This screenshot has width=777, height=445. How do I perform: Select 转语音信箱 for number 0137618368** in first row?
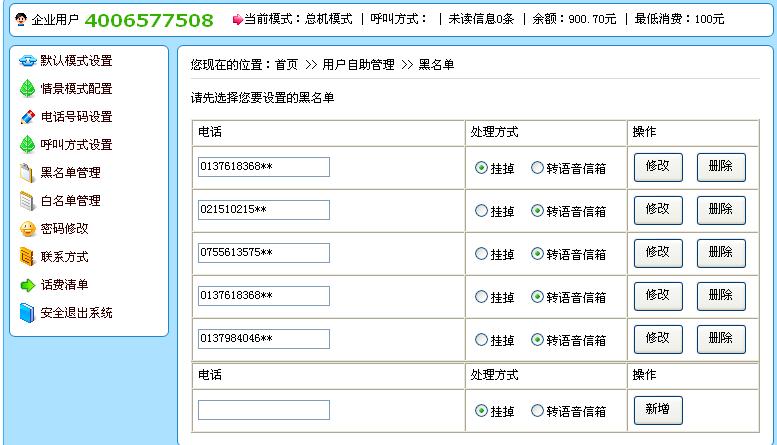[537, 167]
